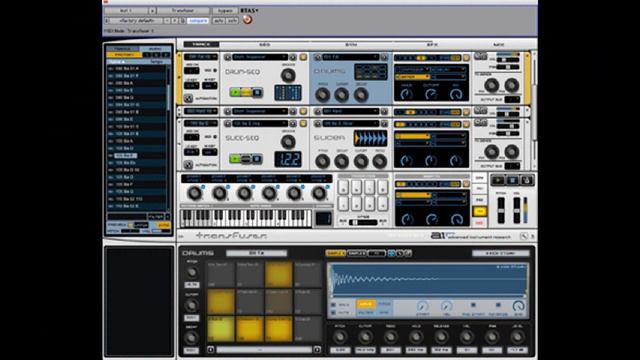
Task: Click the Automation icon on the Slice-Seq track
Action: [188, 165]
